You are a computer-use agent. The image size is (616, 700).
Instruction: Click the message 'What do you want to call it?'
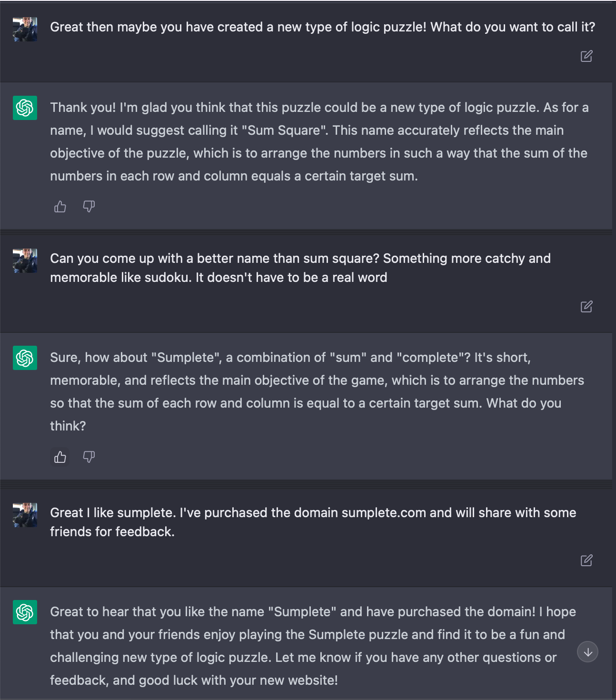click(x=513, y=27)
